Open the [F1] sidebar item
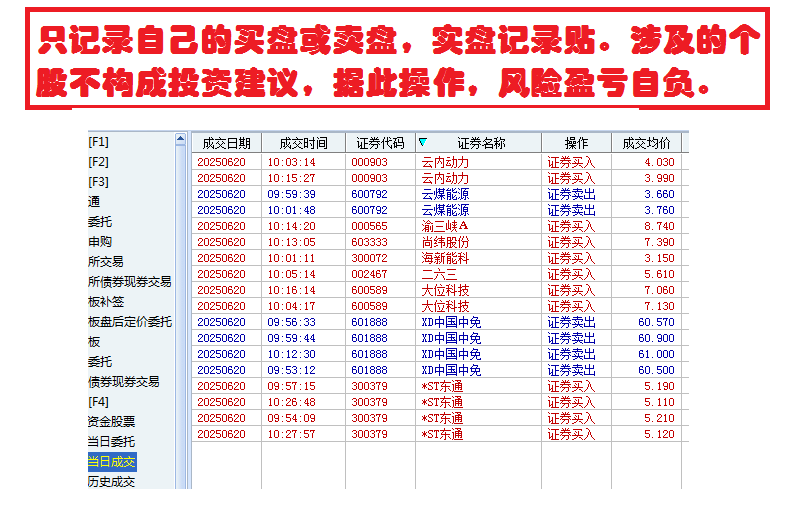The height and width of the screenshot is (522, 797). 99,142
